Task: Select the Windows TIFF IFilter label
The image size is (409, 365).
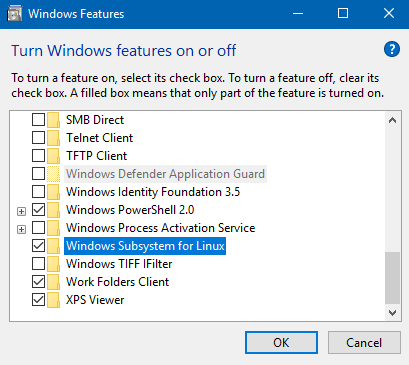Action: point(119,264)
